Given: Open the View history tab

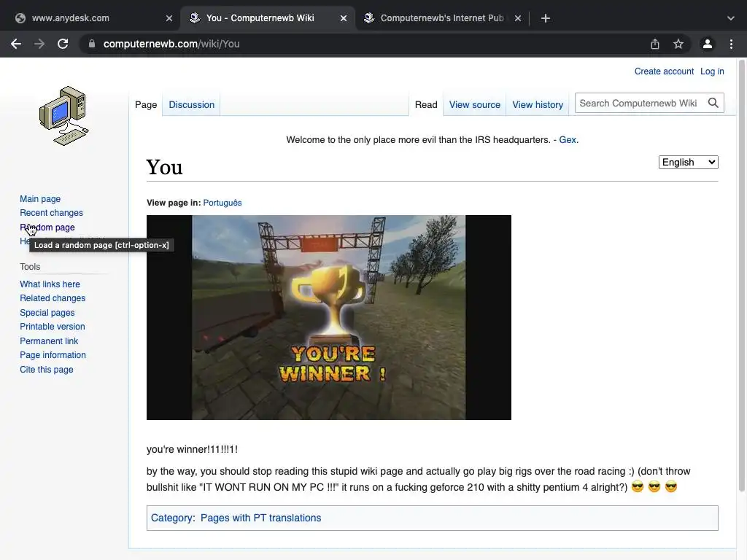Looking at the screenshot, I should tap(538, 105).
